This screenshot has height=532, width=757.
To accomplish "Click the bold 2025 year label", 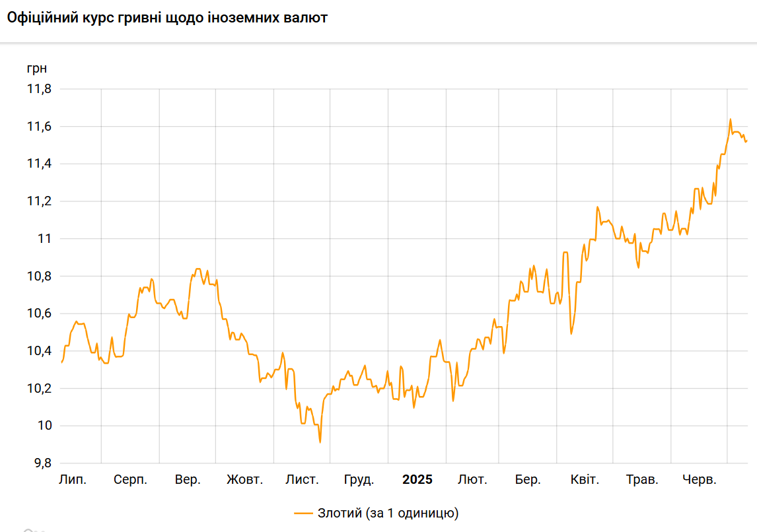I will (417, 480).
